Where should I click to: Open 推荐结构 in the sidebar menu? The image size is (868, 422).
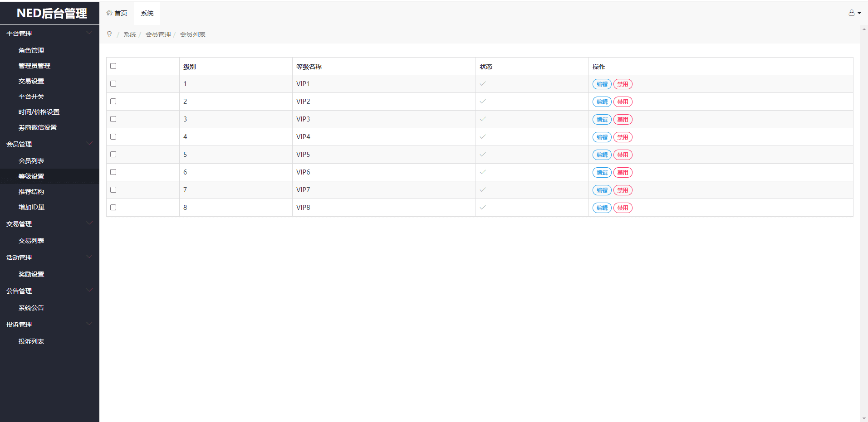[31, 192]
